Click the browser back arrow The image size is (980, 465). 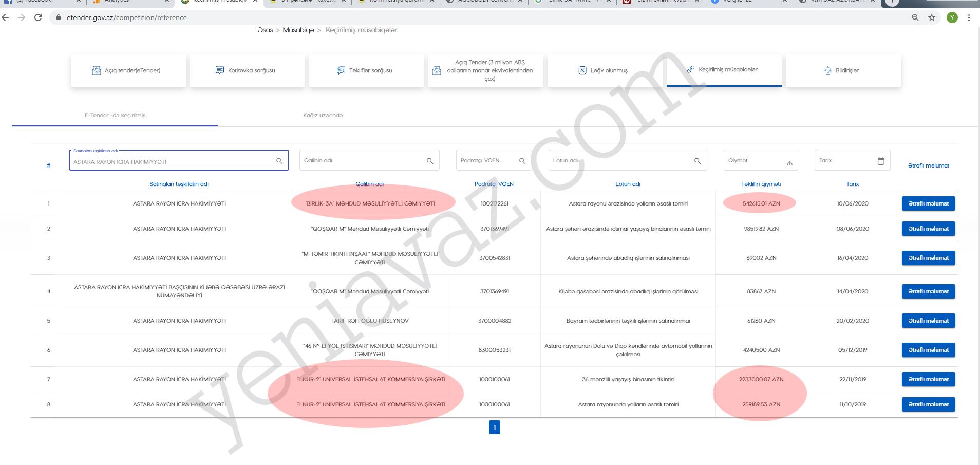click(6, 17)
